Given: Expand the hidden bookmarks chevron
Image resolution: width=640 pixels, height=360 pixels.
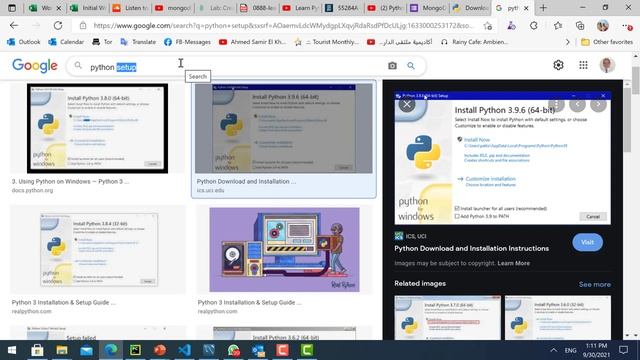Looking at the screenshot, I should [567, 42].
